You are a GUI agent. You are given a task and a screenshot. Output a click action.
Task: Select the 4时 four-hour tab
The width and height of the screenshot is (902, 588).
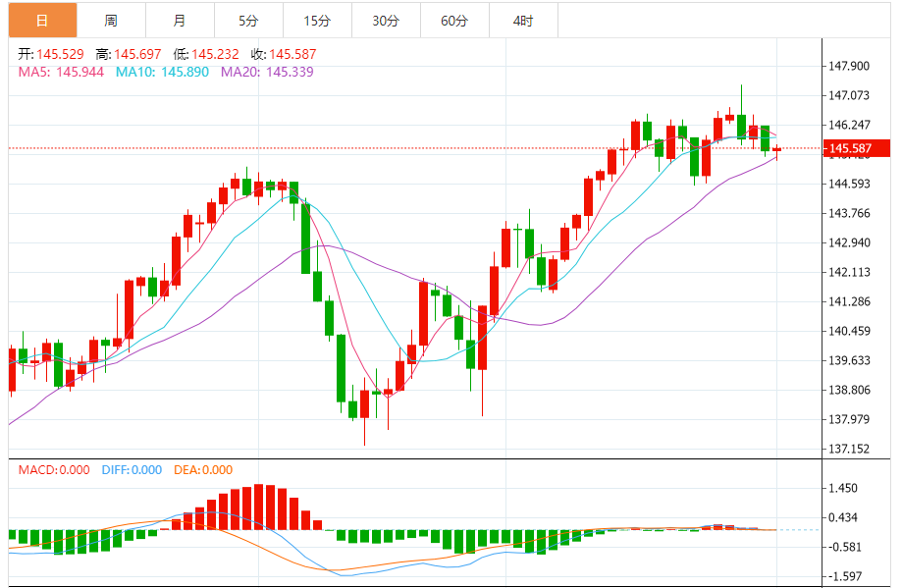click(523, 21)
